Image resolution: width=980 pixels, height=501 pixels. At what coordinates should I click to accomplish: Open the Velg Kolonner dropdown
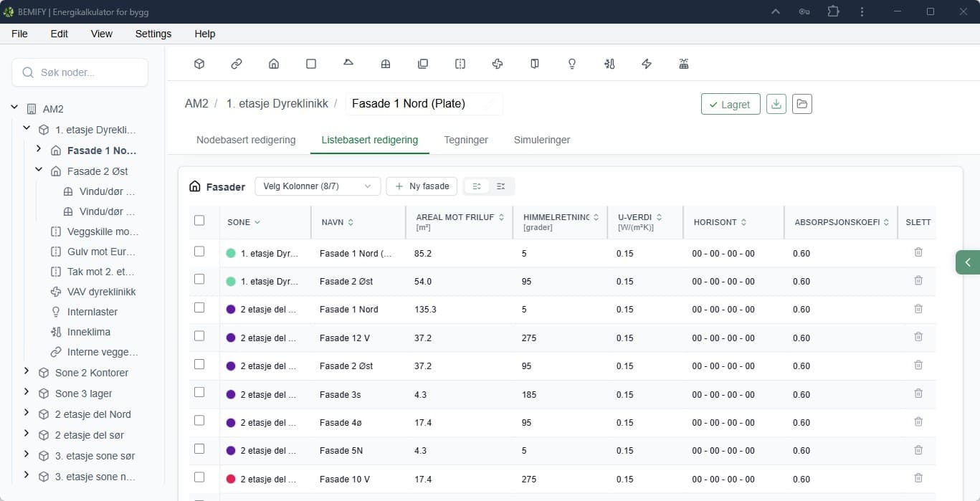coord(318,186)
